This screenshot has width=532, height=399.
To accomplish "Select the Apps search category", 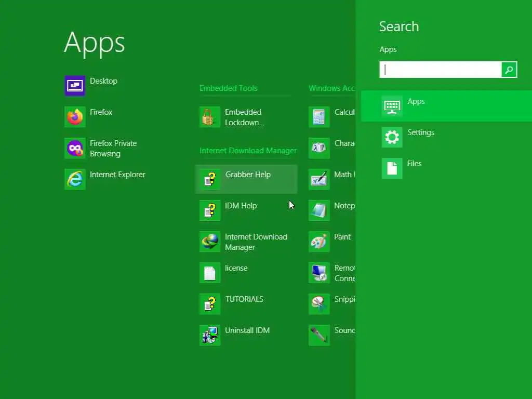I will pyautogui.click(x=446, y=106).
